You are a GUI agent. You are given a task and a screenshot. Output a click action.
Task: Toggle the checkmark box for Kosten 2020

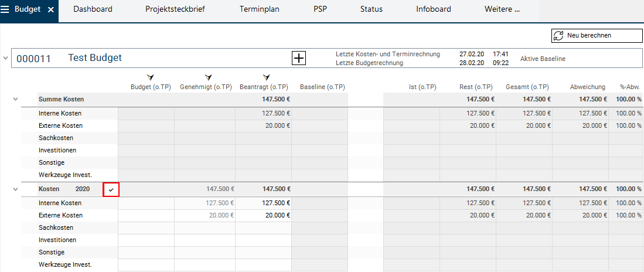(111, 189)
